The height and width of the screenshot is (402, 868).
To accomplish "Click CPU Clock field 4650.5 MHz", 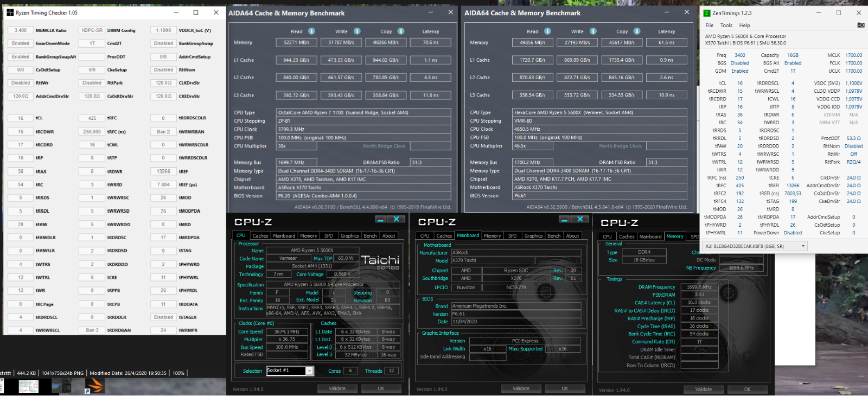I will pyautogui.click(x=600, y=129).
